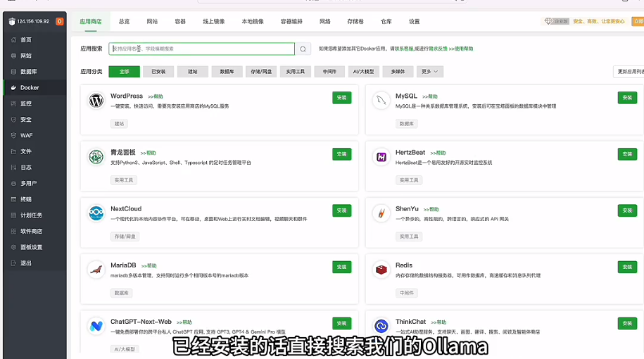Open the 使用帮助 link

(x=461, y=49)
